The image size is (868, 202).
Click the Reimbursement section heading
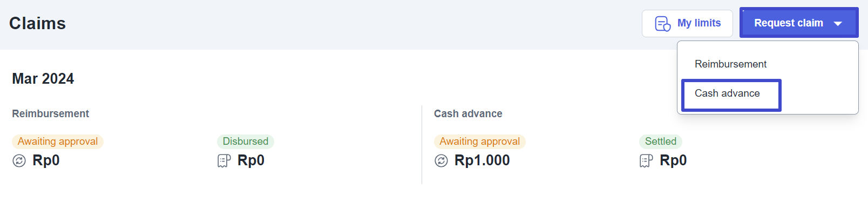coord(51,114)
